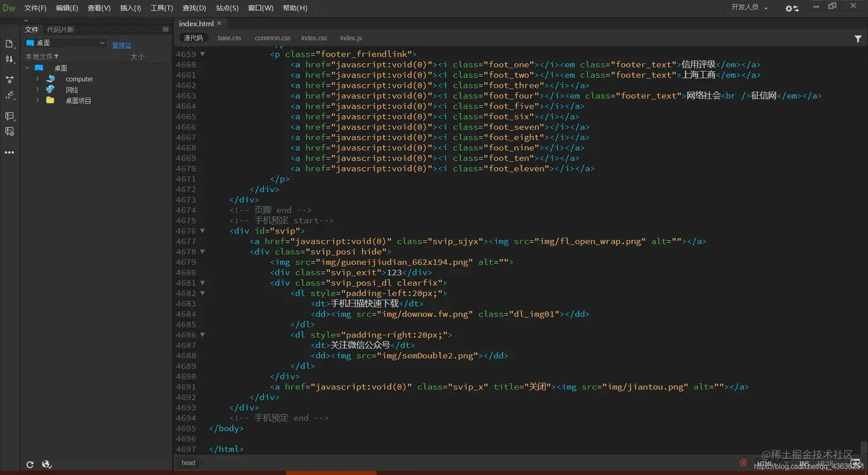Click the vertical scrollbar thumb in code editor

pos(863,447)
